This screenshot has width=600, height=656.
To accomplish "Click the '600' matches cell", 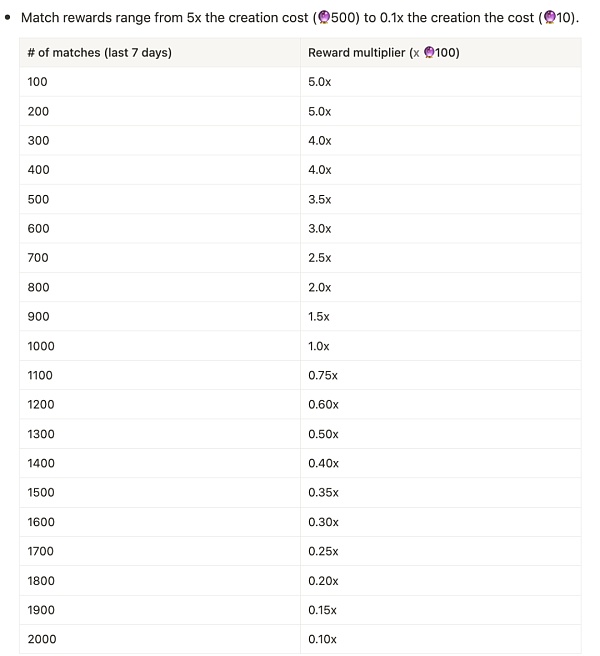I will click(x=38, y=228).
